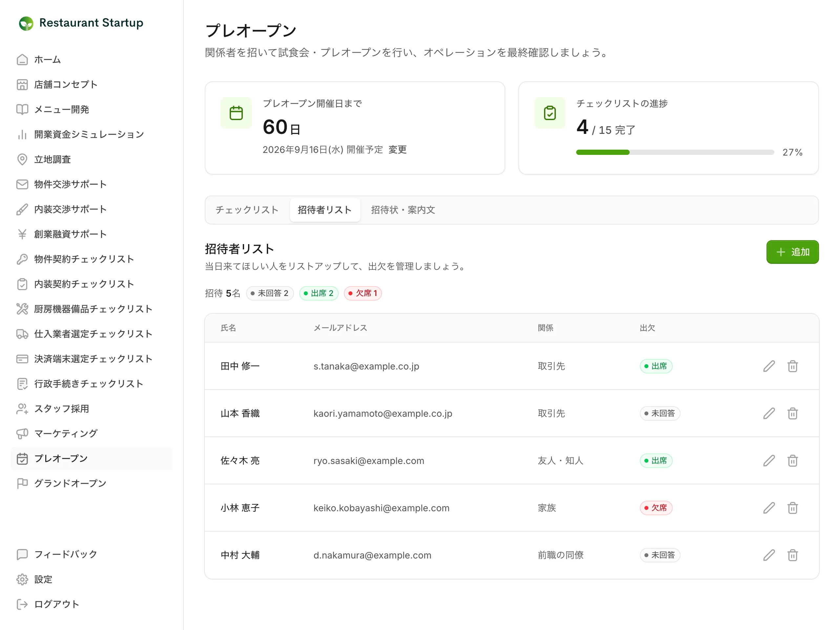The width and height of the screenshot is (840, 630).
Task: Click the 氏名 column header
Action: pyautogui.click(x=228, y=328)
